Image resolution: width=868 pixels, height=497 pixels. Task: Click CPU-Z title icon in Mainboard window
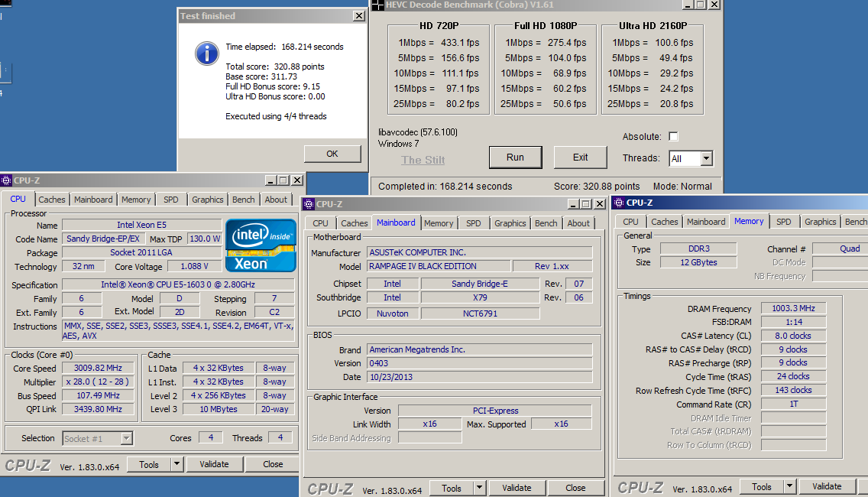pyautogui.click(x=309, y=204)
